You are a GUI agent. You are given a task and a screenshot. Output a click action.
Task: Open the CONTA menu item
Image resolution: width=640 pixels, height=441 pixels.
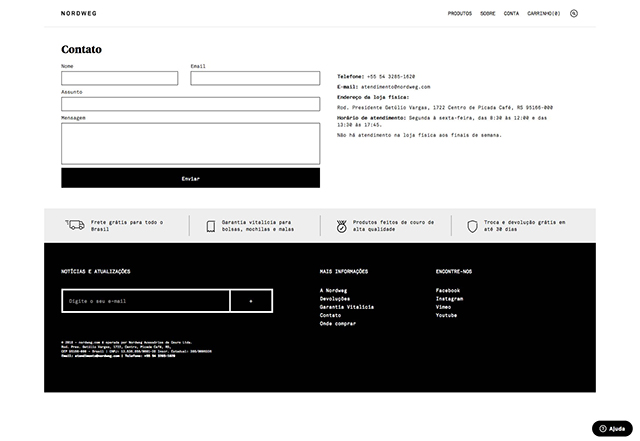coord(511,13)
